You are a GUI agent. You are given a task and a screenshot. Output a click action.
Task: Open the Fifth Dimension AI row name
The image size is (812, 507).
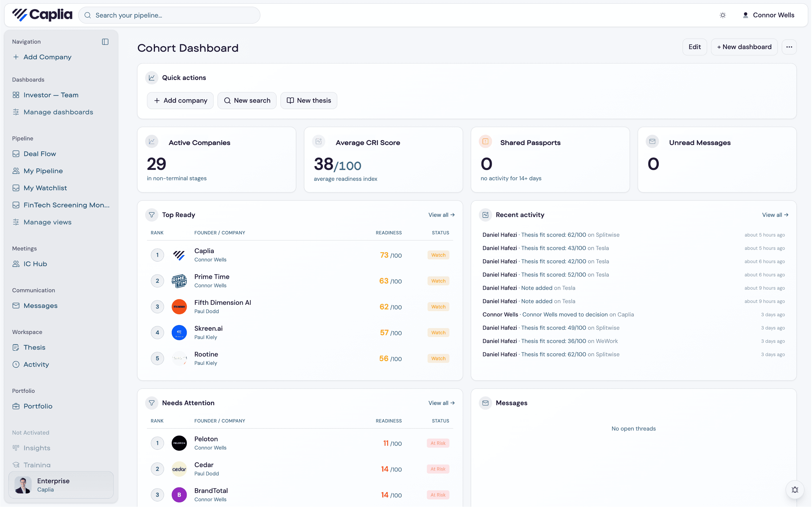(223, 302)
